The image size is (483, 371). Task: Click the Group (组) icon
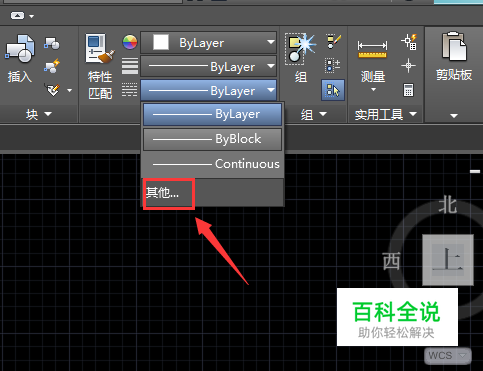pos(300,49)
